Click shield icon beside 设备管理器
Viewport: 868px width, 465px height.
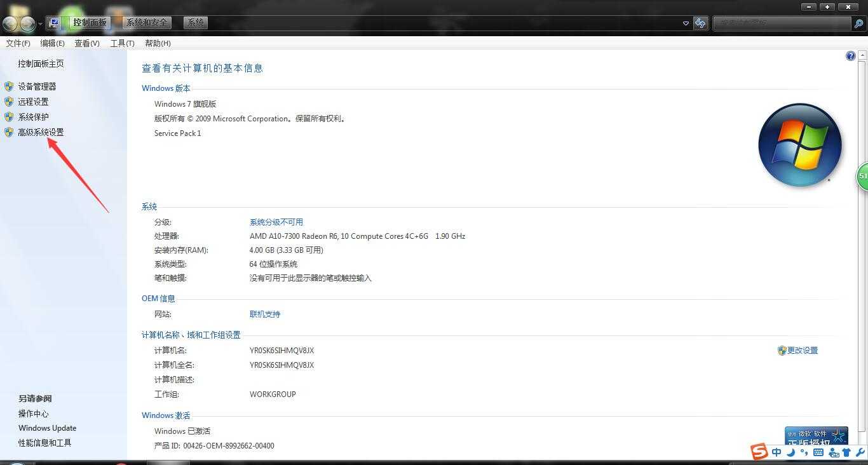9,86
